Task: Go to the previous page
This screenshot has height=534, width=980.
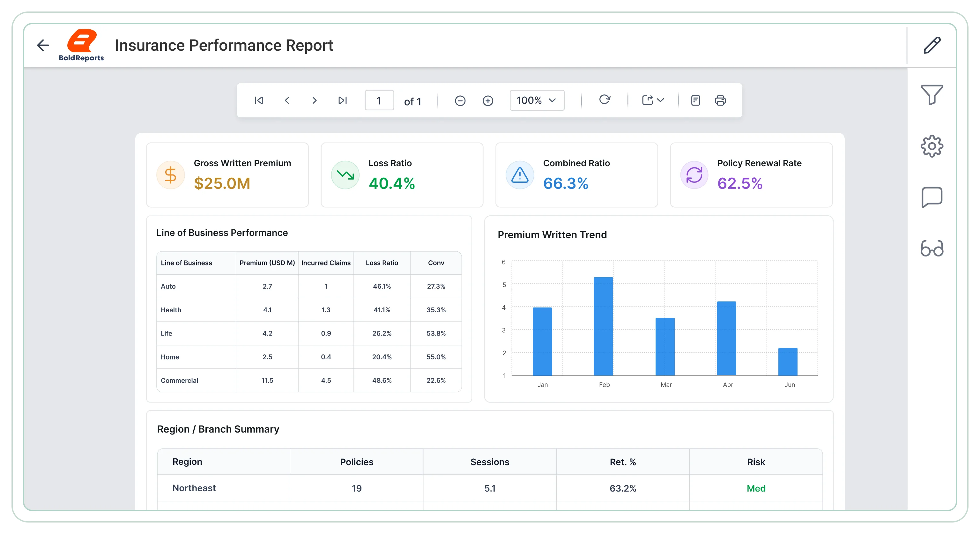Action: click(287, 100)
